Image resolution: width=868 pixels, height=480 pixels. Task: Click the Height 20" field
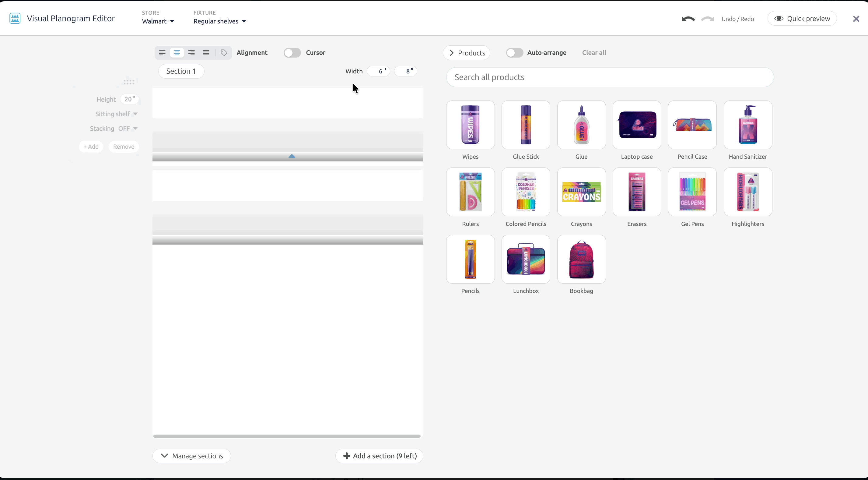(x=129, y=99)
